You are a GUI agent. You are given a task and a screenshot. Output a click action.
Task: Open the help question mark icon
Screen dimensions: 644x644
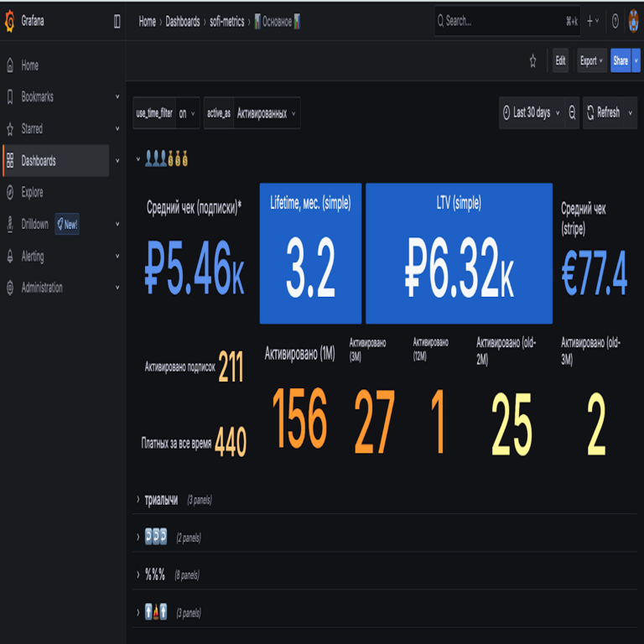pyautogui.click(x=615, y=22)
